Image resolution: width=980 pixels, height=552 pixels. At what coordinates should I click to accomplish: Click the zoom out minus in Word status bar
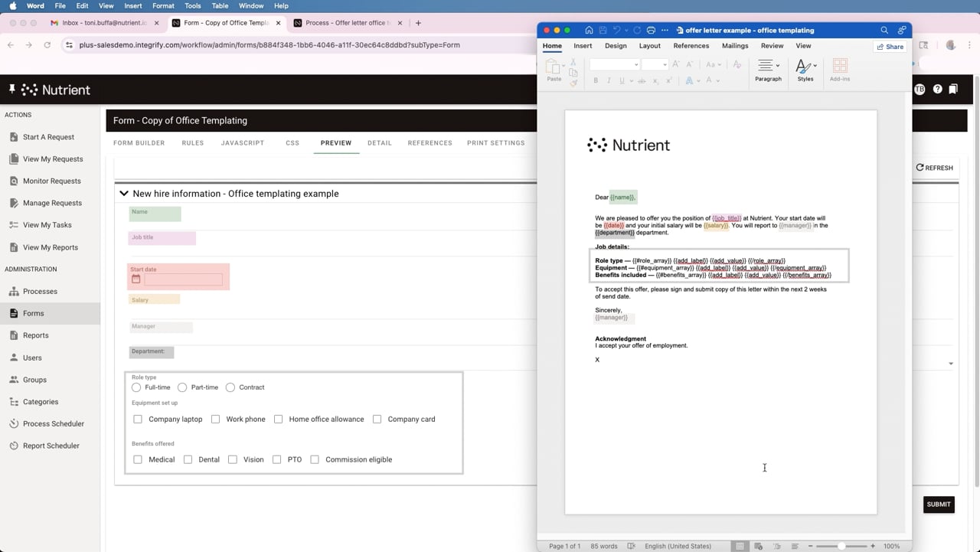811,547
